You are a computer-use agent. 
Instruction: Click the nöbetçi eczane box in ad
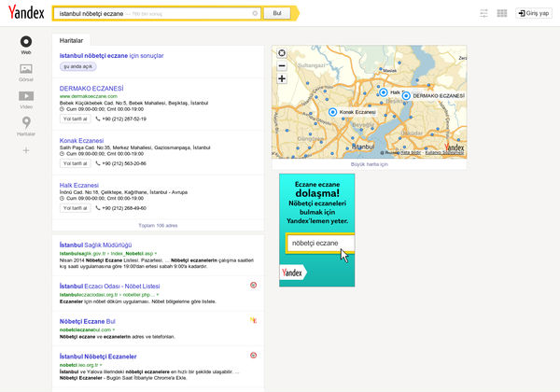(x=320, y=244)
